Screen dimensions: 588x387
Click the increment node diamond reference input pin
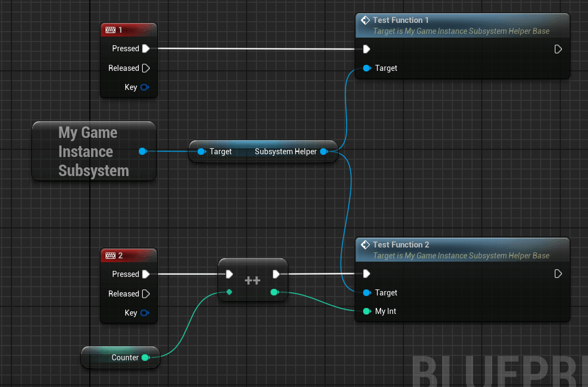(229, 292)
